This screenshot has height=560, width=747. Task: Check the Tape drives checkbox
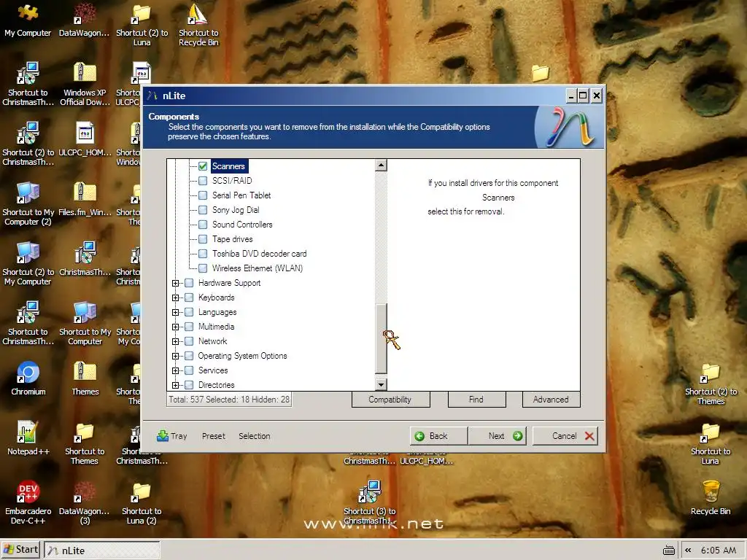tap(203, 239)
